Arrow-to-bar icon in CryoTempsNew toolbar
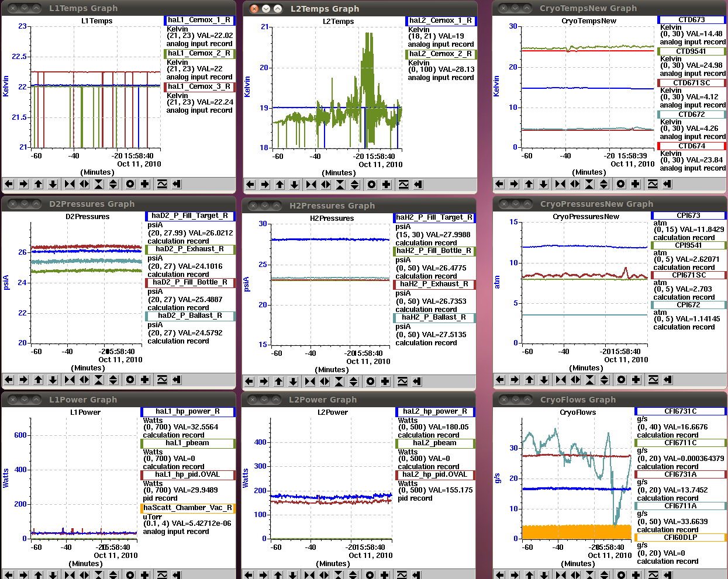728x579 pixels. [x=667, y=184]
